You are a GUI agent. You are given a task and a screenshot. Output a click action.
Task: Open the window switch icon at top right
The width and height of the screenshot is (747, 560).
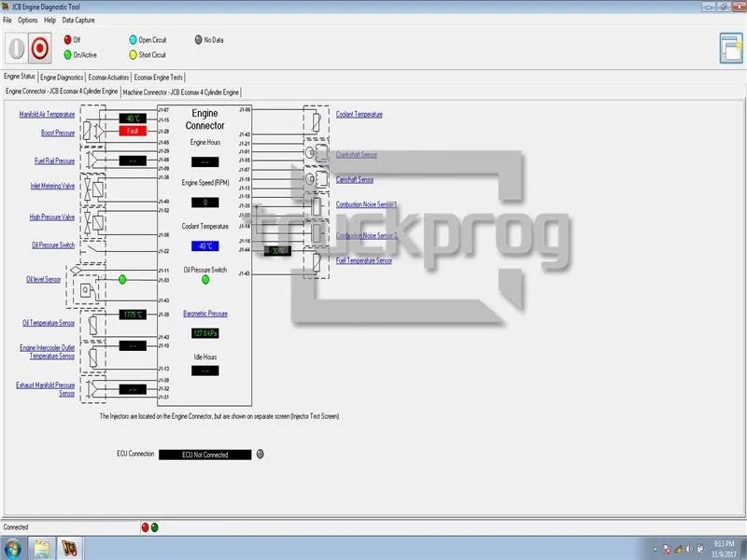coord(731,49)
